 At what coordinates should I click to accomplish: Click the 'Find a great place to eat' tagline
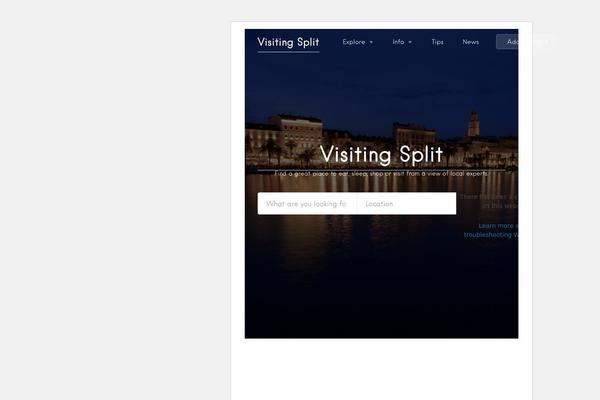381,174
